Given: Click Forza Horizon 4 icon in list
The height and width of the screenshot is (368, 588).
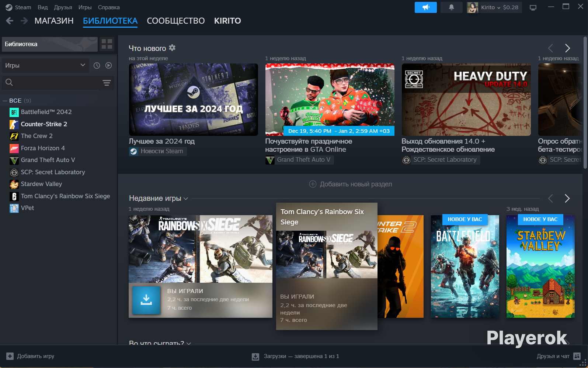Looking at the screenshot, I should point(14,148).
